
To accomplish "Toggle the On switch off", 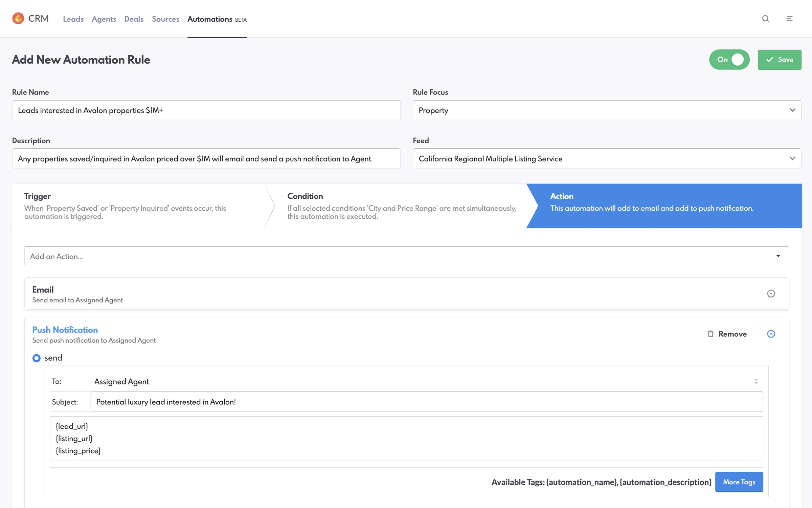I will [729, 60].
